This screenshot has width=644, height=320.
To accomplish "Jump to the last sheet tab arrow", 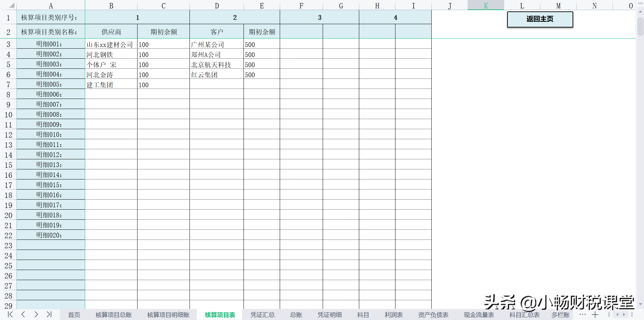I will 49,315.
